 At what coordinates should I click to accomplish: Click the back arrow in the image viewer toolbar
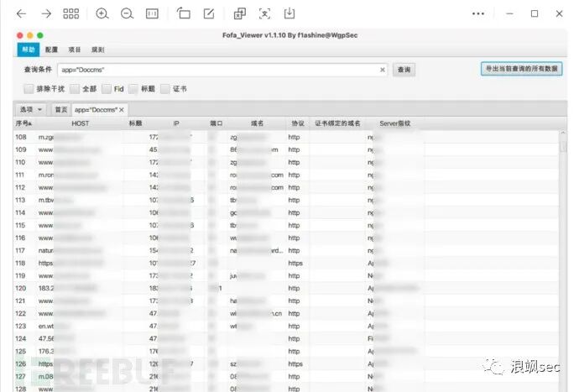pyautogui.click(x=22, y=13)
